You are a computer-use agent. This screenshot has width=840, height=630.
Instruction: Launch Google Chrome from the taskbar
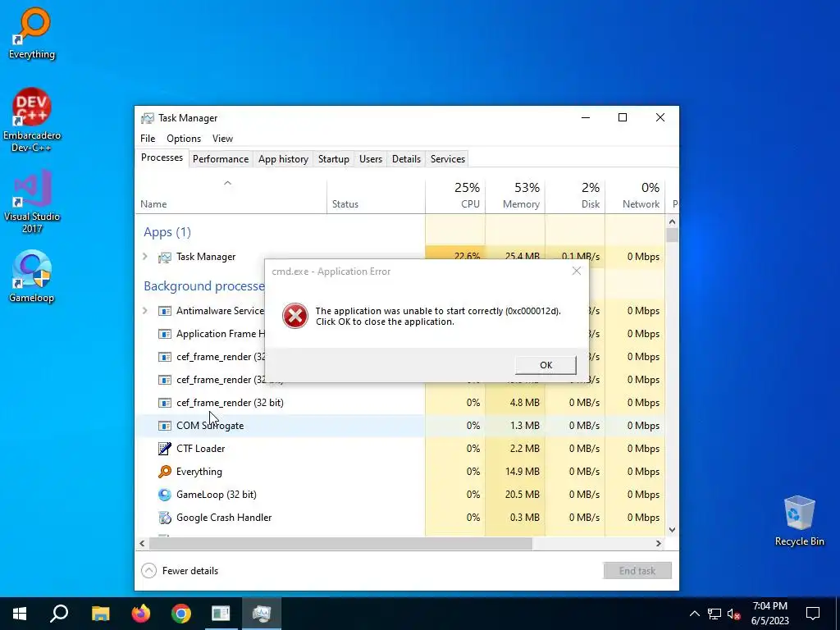(181, 614)
